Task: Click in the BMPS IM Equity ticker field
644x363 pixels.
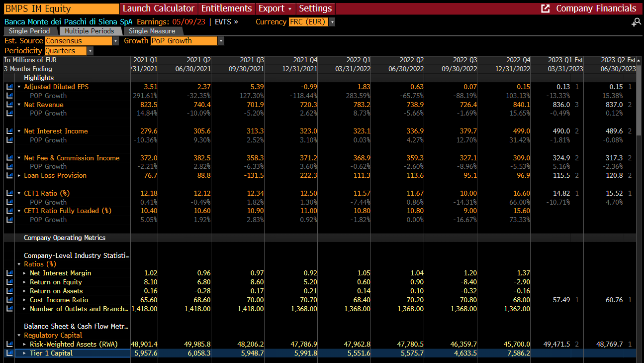Action: (61, 8)
